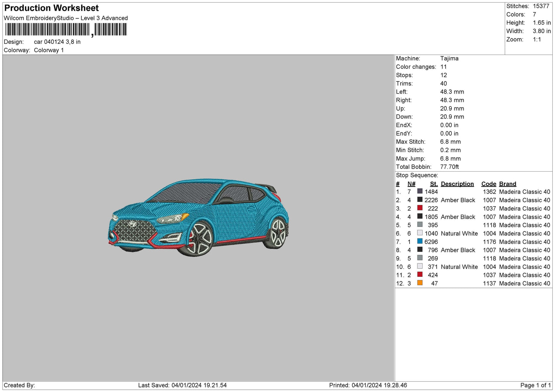Click the 'N#' column header
The image size is (555, 392).
click(x=411, y=184)
